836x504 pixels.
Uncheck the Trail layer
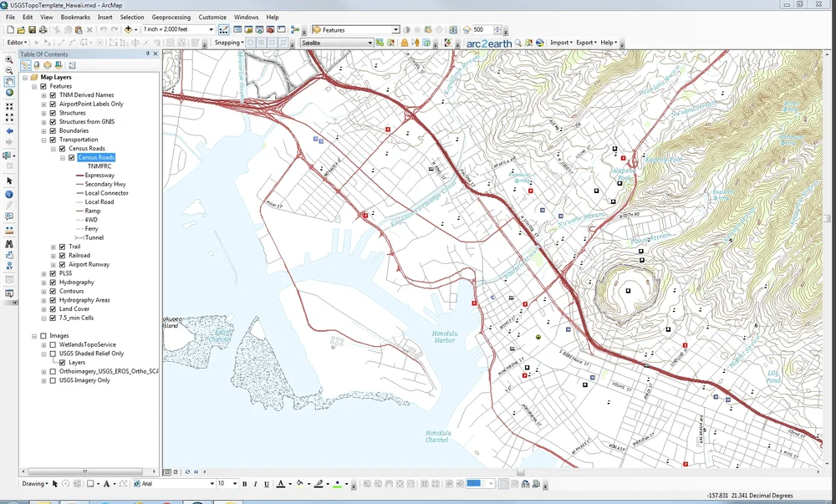tap(61, 247)
